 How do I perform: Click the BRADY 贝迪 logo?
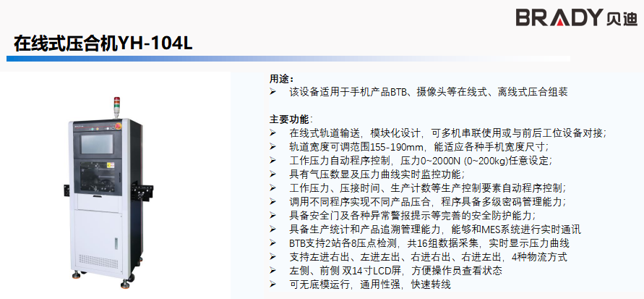point(577,17)
